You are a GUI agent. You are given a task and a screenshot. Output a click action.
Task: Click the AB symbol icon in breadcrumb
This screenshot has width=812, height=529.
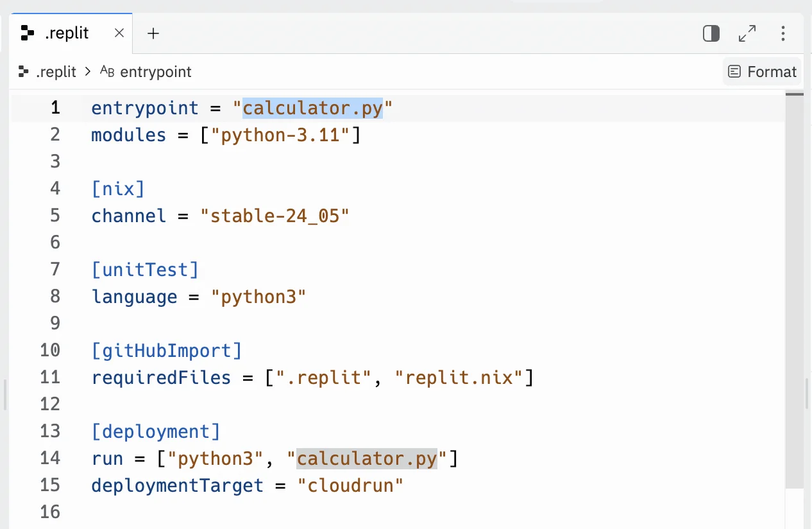107,71
